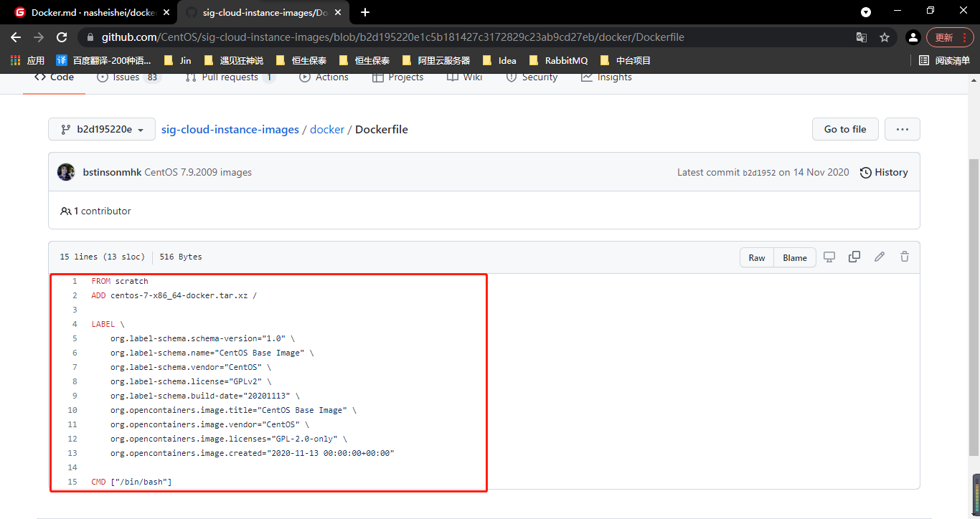Edit this file pencil icon
The width and height of the screenshot is (980, 519).
880,257
